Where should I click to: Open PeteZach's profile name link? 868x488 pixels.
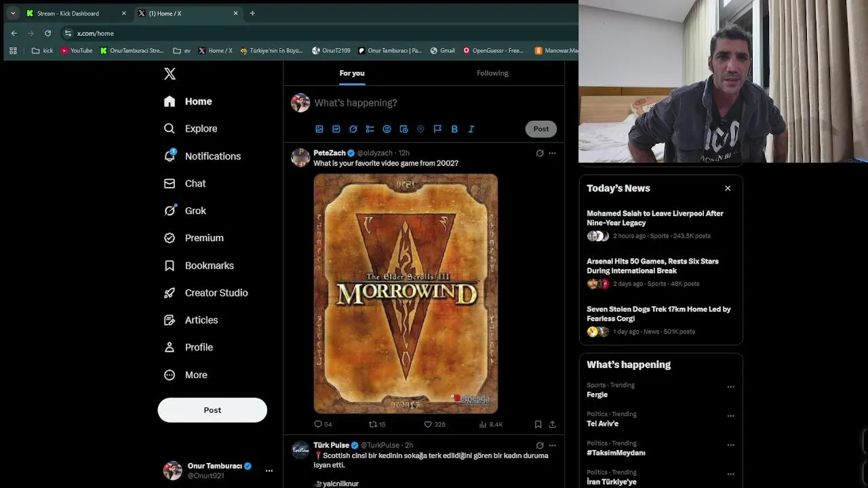(330, 152)
